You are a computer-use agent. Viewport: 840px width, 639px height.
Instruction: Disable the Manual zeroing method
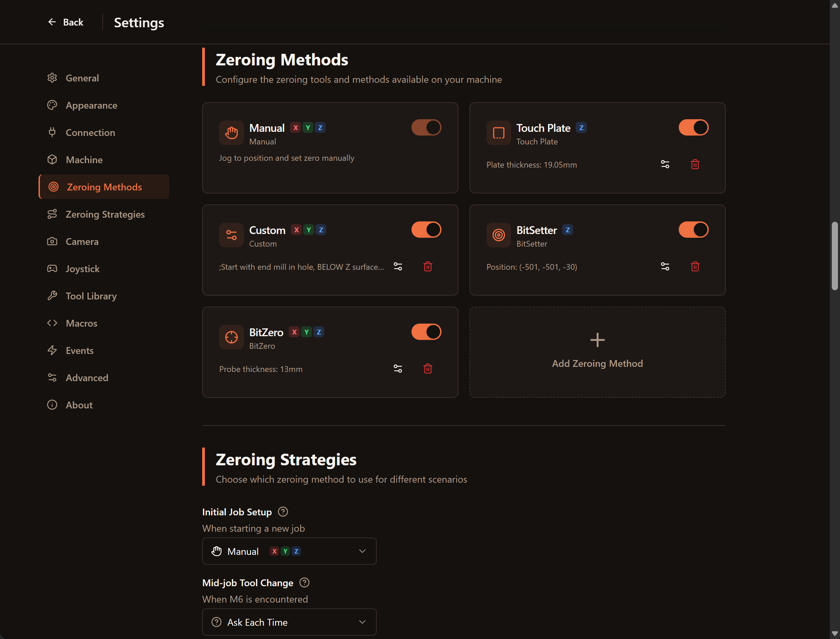pyautogui.click(x=426, y=127)
